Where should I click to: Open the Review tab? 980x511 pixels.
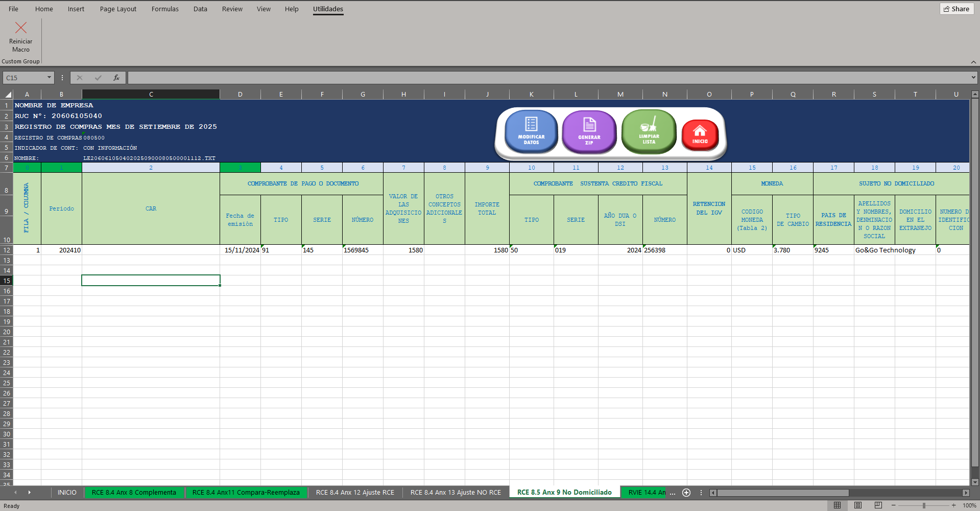pyautogui.click(x=232, y=9)
